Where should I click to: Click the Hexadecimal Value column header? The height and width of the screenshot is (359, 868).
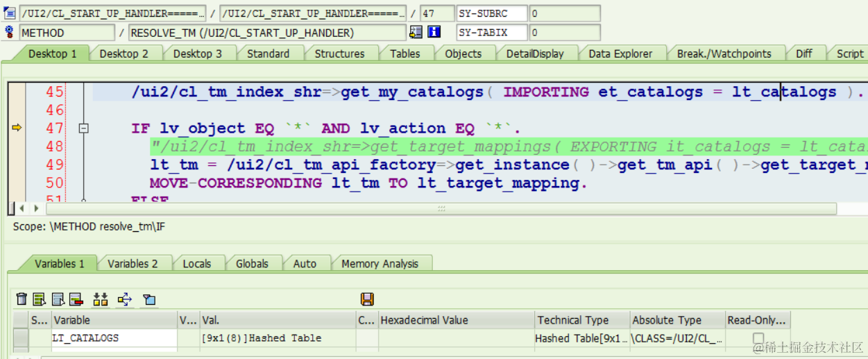pyautogui.click(x=456, y=320)
